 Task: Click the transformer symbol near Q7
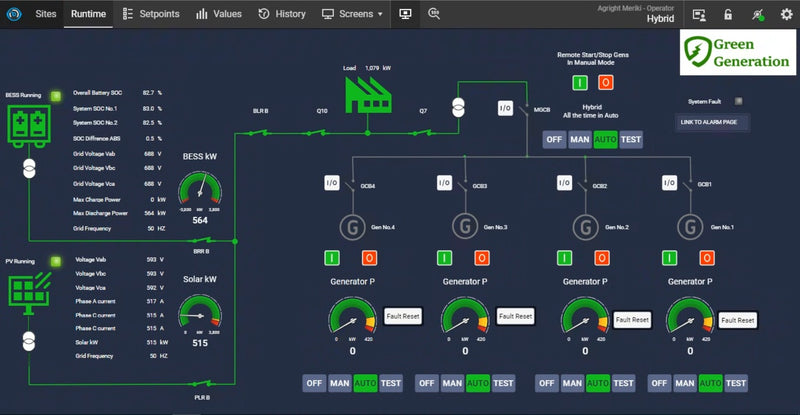click(x=458, y=108)
